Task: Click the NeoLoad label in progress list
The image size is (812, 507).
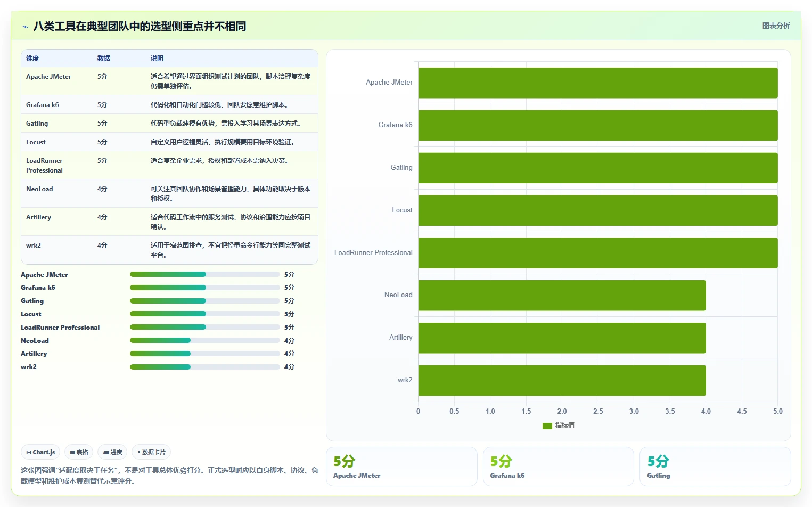Action: [x=35, y=341]
